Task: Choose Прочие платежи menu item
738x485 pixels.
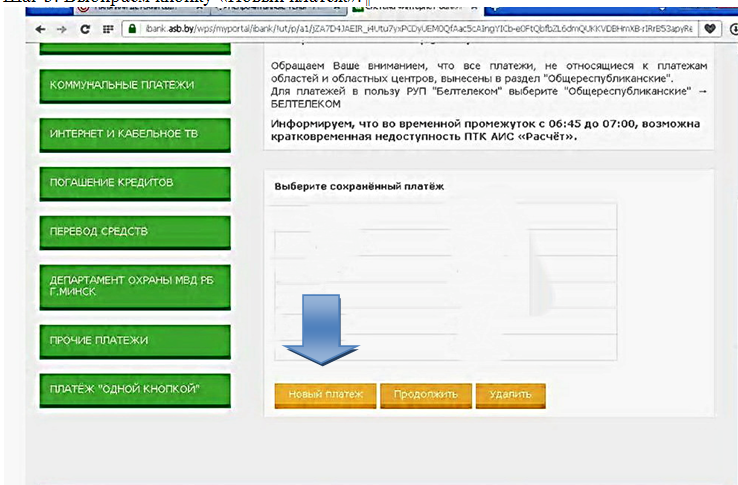Action: (134, 341)
